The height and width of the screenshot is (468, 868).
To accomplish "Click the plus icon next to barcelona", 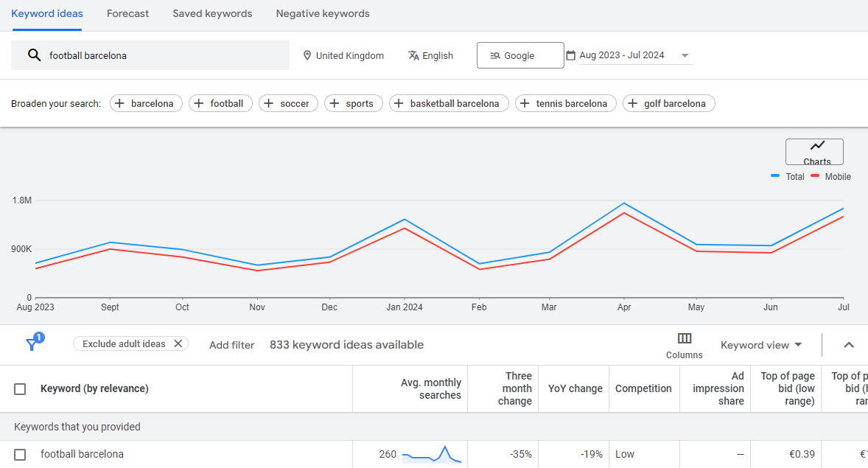I will (119, 103).
